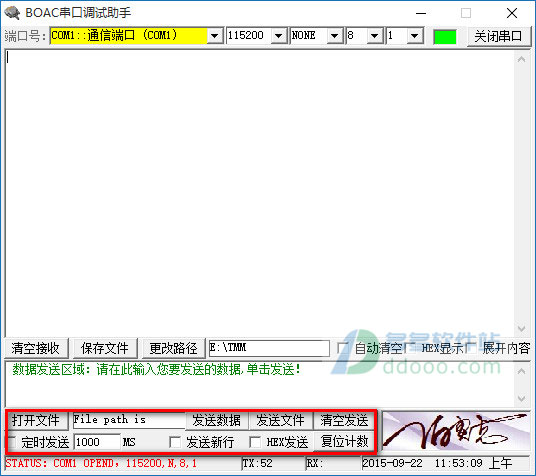Close the BOAC serial assistant window
Viewport: 536px width, 476px height.
click(512, 13)
